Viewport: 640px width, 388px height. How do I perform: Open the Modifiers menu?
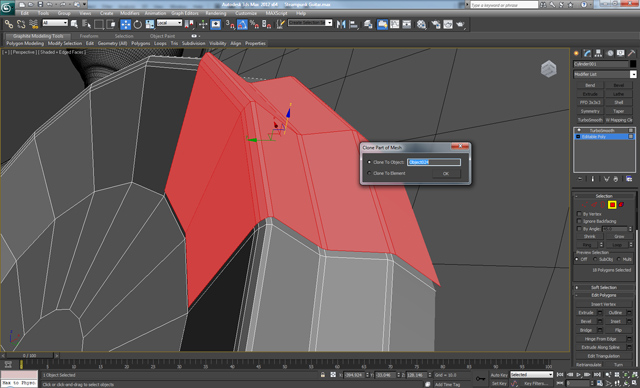[x=130, y=13]
